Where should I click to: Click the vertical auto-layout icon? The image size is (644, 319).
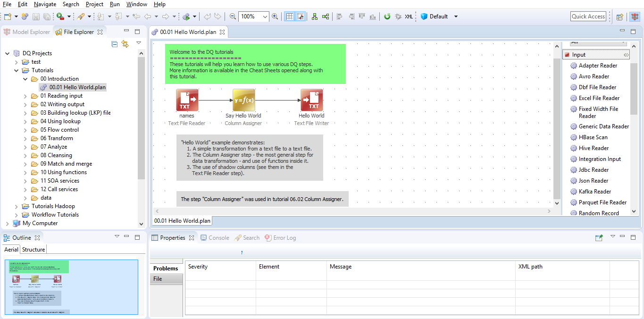[x=315, y=17]
